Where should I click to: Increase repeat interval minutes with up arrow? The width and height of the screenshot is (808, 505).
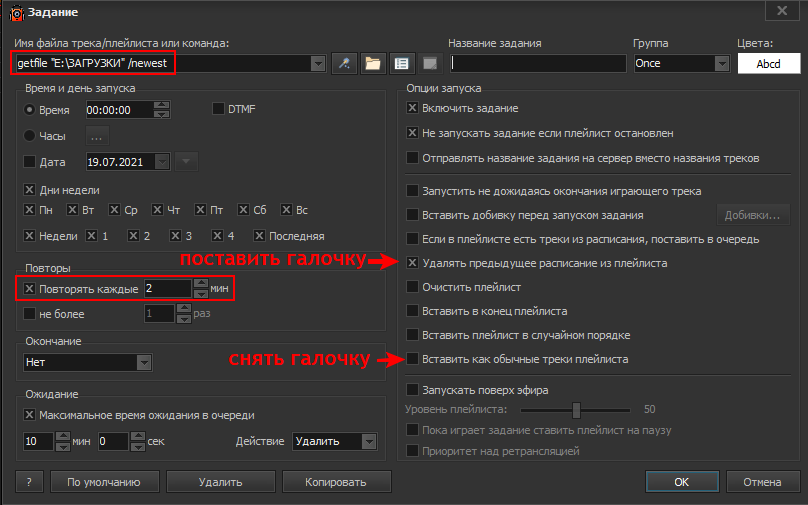click(200, 283)
